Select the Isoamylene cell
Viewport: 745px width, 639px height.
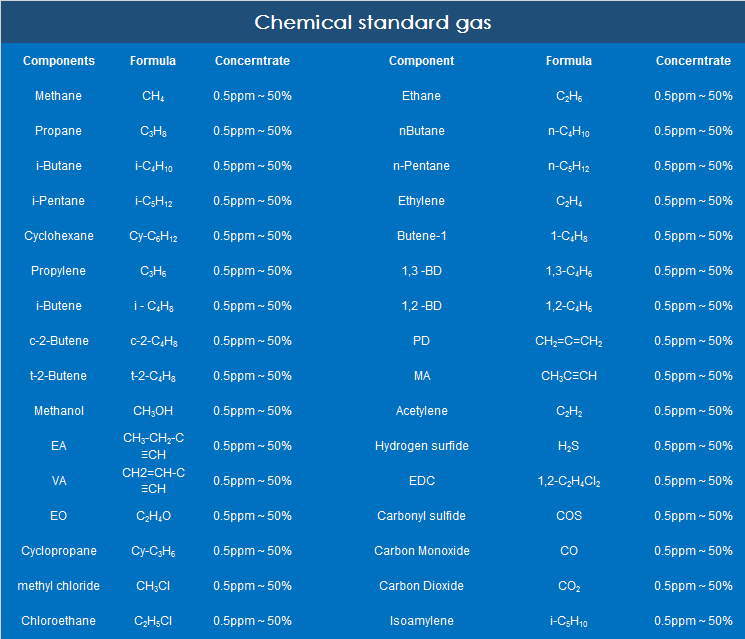(421, 621)
